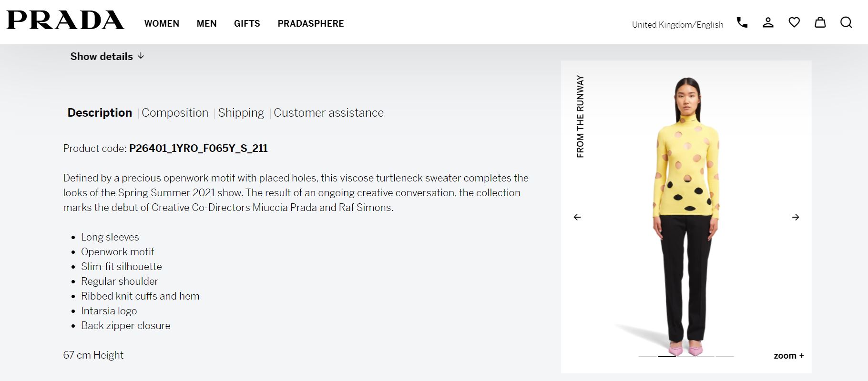Show next runway image arrow
This screenshot has width=868, height=381.
(x=796, y=217)
